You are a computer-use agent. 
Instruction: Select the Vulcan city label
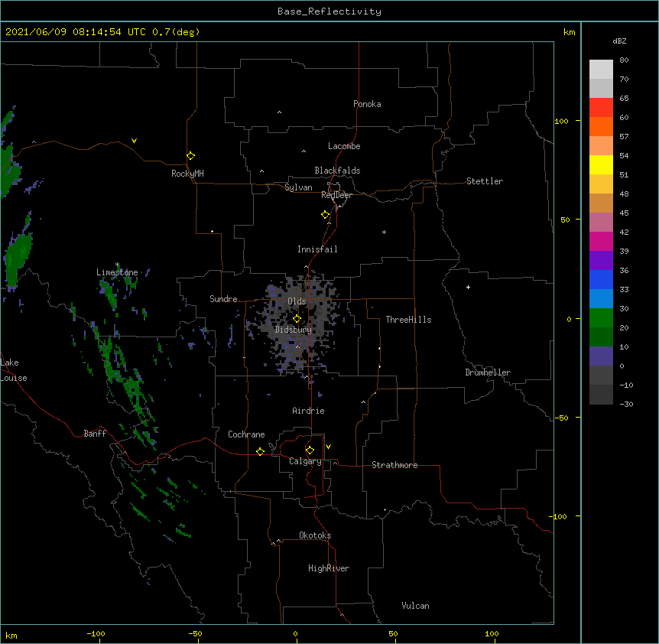pyautogui.click(x=415, y=606)
